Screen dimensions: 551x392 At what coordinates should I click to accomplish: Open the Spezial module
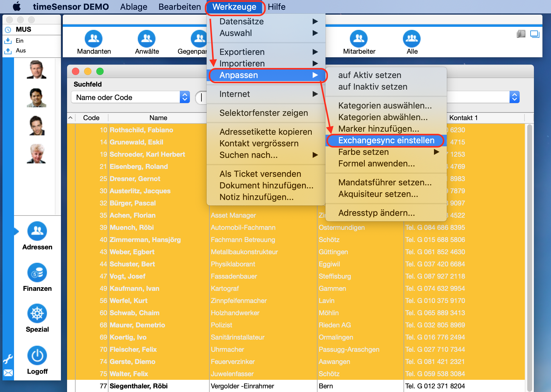coord(37,318)
